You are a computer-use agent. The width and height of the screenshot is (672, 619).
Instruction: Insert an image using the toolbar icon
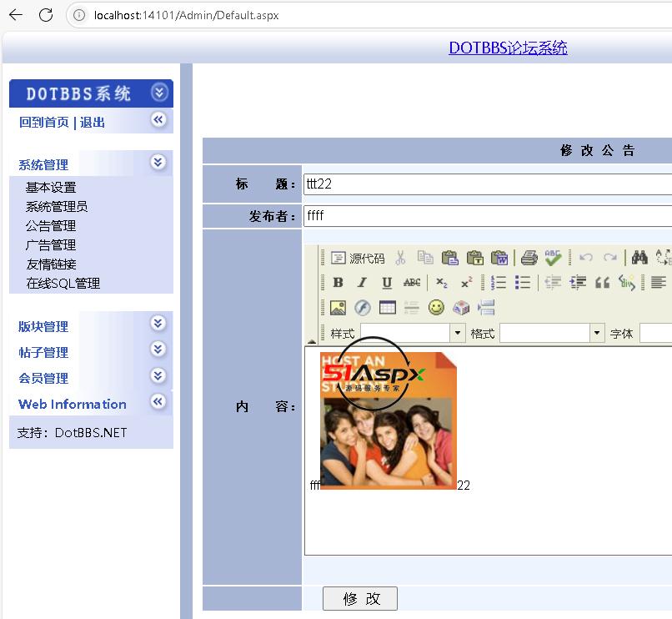click(x=338, y=308)
